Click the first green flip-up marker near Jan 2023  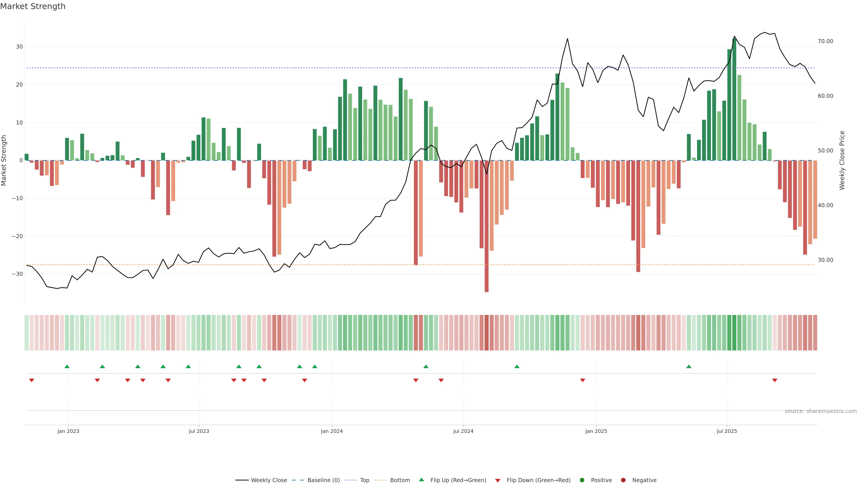coord(67,366)
